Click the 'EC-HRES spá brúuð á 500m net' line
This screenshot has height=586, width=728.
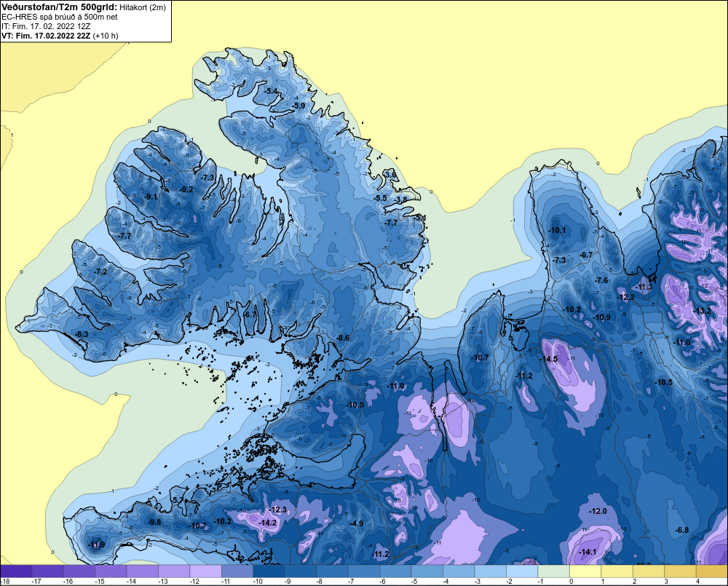pos(60,17)
